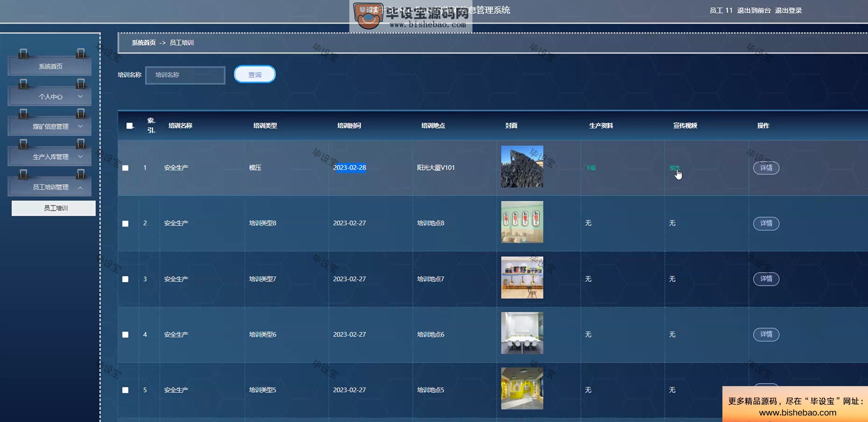Click 退出登录 link
868x422 pixels.
tap(788, 10)
